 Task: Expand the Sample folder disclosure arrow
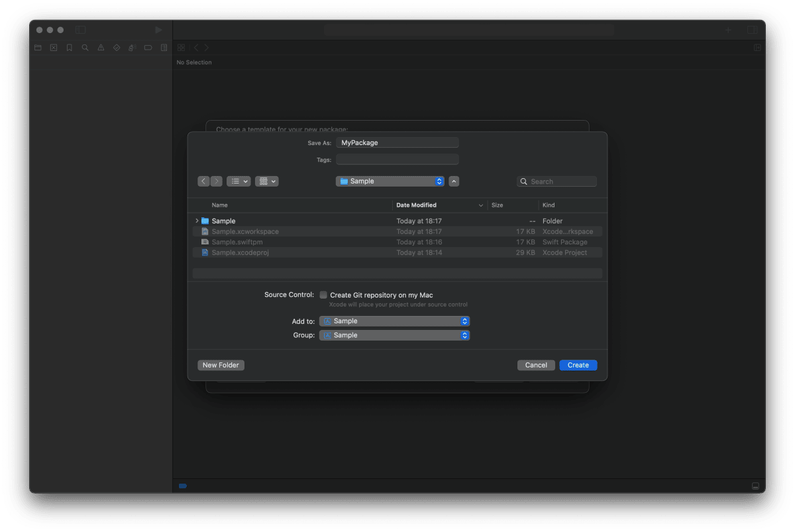[197, 221]
